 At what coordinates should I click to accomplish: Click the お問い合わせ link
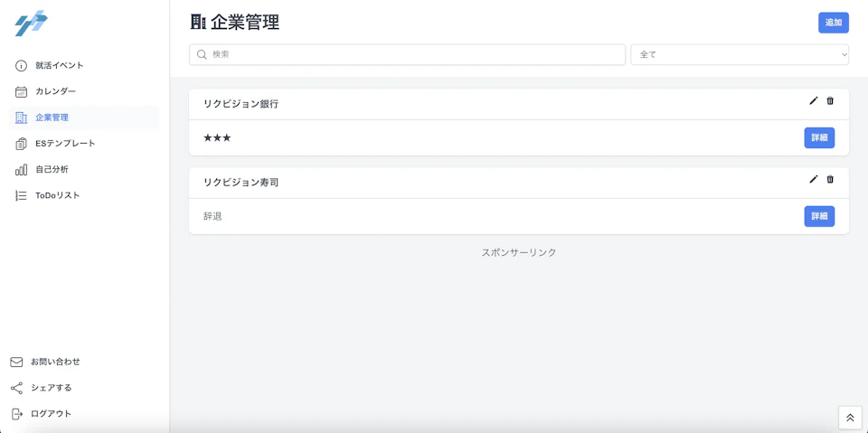pos(55,362)
